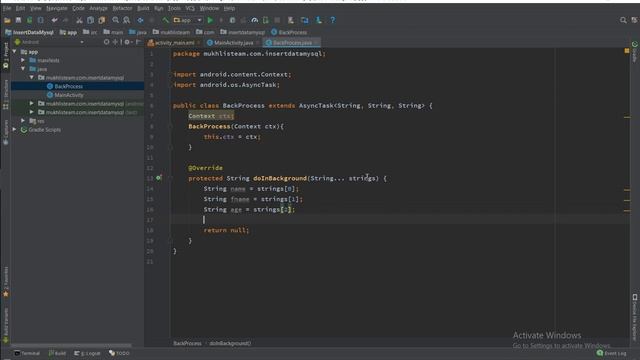Click the BackProcess editor breadcrumb at bottom
This screenshot has height=360, width=640.
pos(187,343)
